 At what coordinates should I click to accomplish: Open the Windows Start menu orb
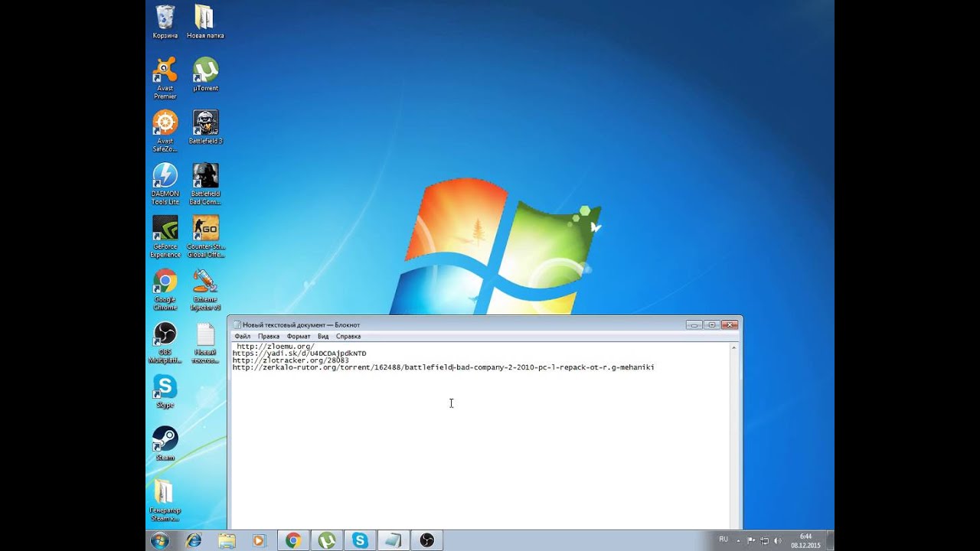160,540
